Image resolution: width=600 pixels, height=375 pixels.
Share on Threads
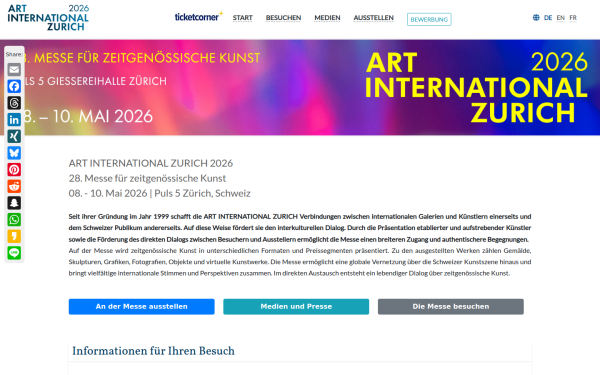14,103
